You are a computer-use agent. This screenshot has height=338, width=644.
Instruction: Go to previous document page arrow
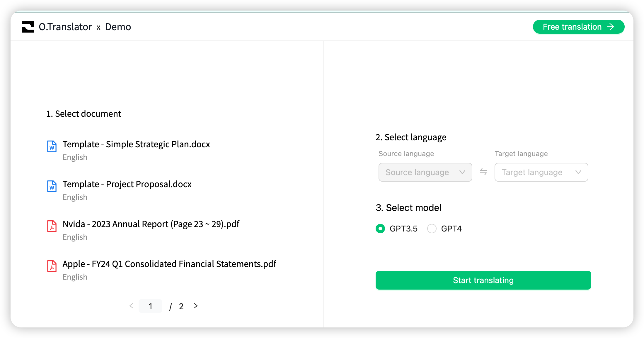pyautogui.click(x=132, y=306)
